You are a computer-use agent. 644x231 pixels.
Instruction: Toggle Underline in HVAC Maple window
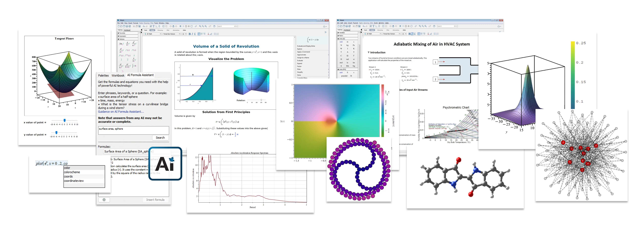pyautogui.click(x=415, y=34)
